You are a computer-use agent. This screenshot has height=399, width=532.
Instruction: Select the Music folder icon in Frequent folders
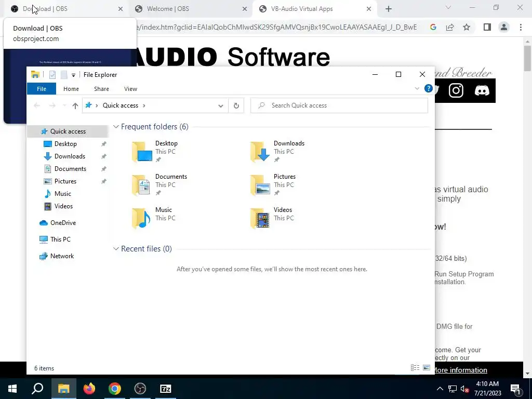click(x=141, y=218)
